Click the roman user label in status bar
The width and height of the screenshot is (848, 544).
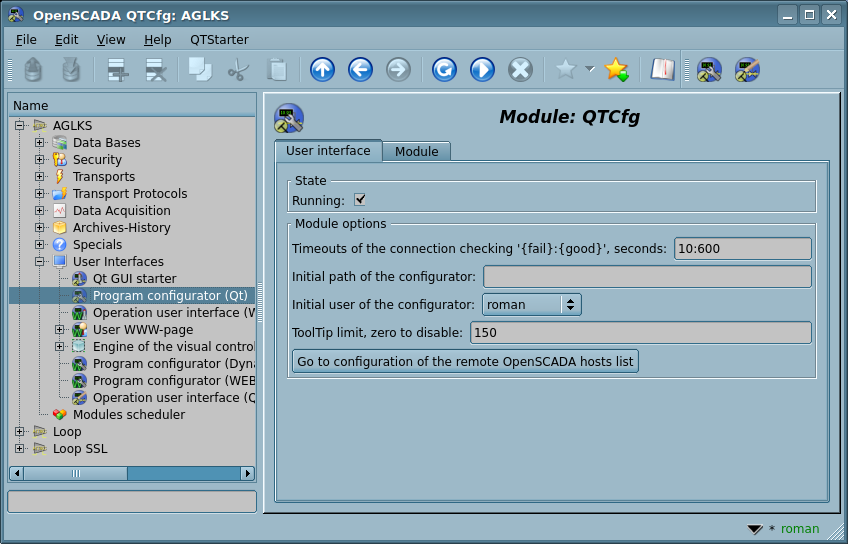tap(799, 529)
